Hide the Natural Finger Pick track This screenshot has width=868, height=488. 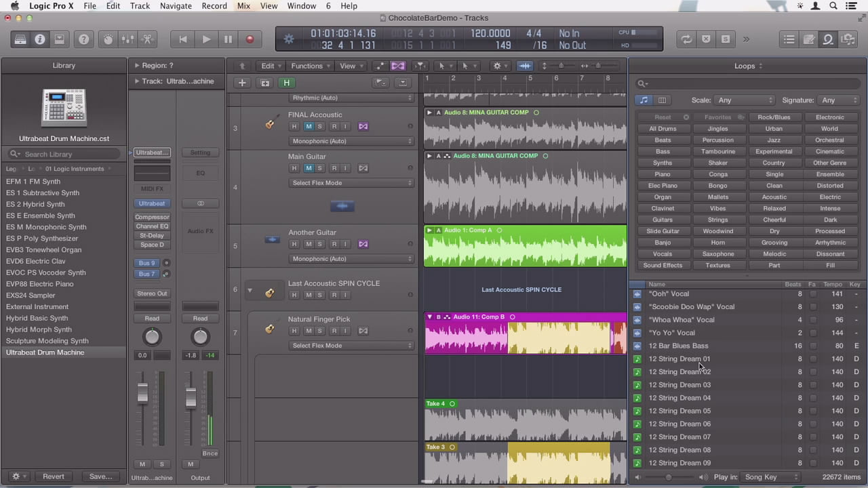click(x=294, y=331)
